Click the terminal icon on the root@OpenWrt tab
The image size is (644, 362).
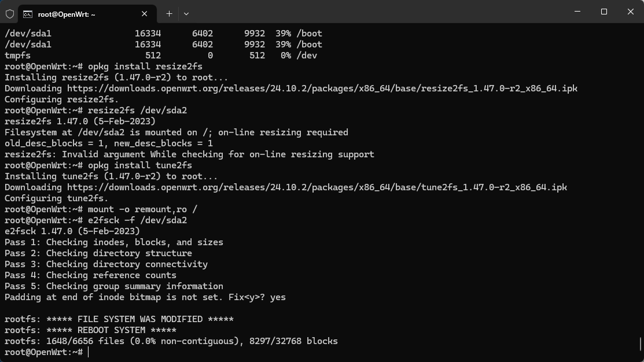tap(28, 14)
